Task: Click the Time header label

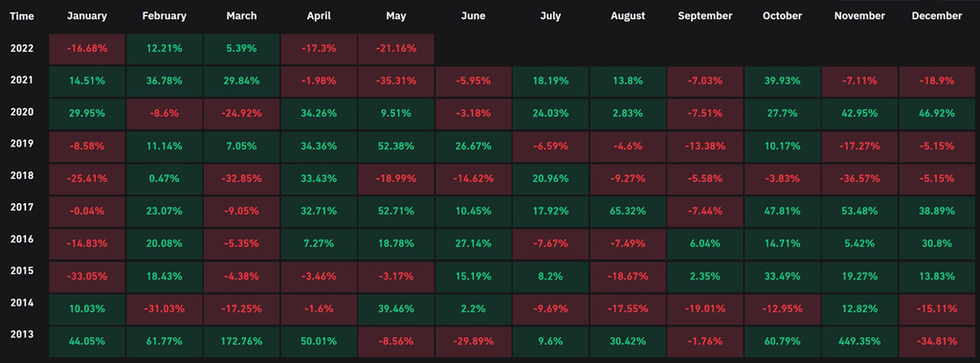Action: (21, 16)
